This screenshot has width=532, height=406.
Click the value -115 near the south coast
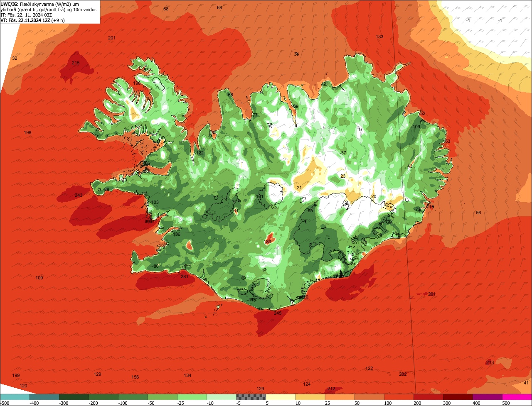point(252,300)
